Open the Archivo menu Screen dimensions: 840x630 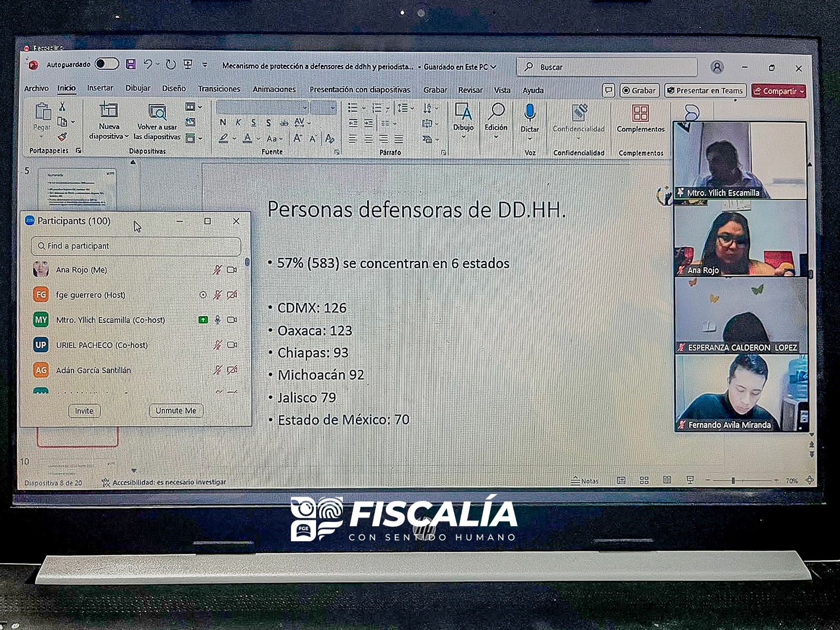point(36,88)
